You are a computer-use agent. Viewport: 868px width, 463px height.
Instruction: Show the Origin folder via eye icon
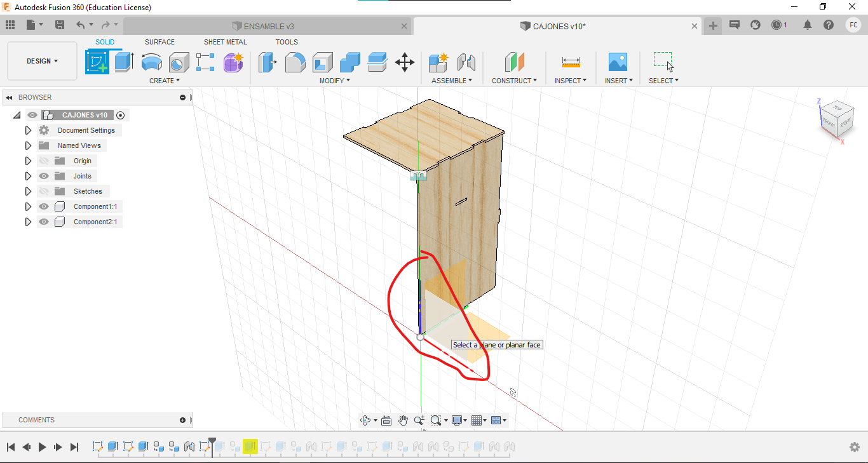44,161
